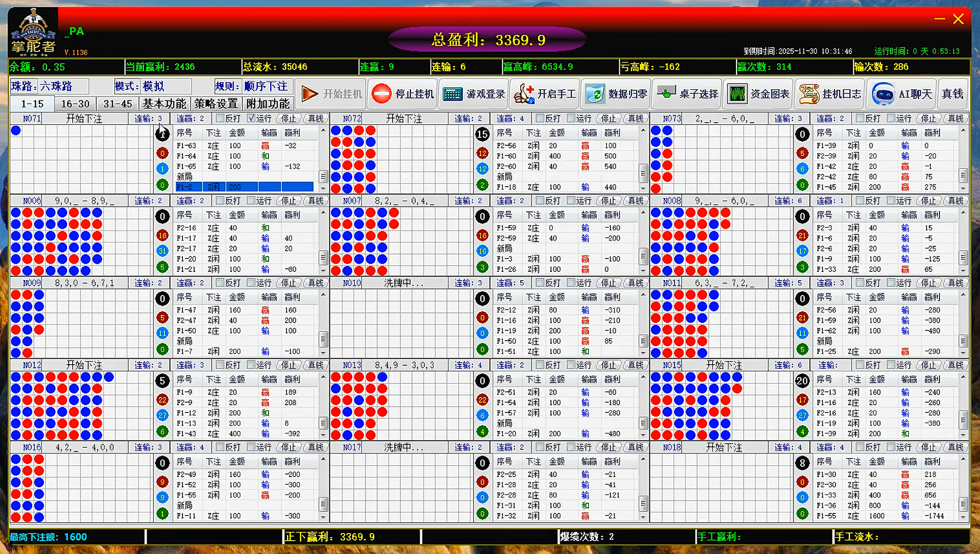Viewport: 980px width, 554px height.
Task: Launch AI聊天 robot icon
Action: (x=884, y=94)
